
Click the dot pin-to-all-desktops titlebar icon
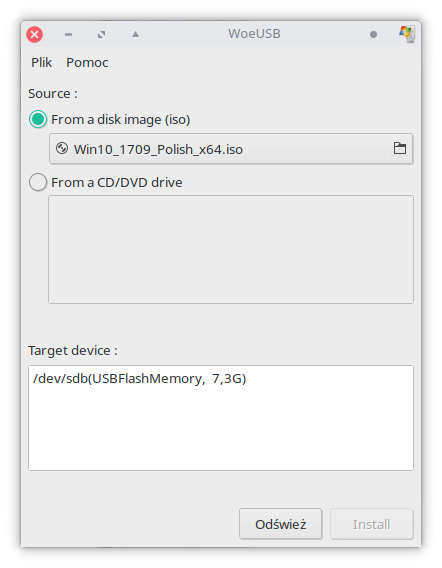pyautogui.click(x=373, y=34)
